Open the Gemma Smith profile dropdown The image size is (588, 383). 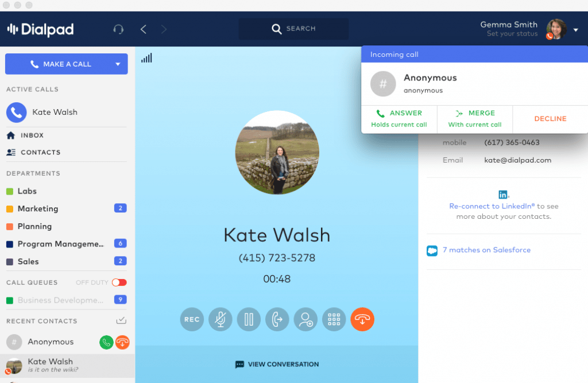[577, 29]
